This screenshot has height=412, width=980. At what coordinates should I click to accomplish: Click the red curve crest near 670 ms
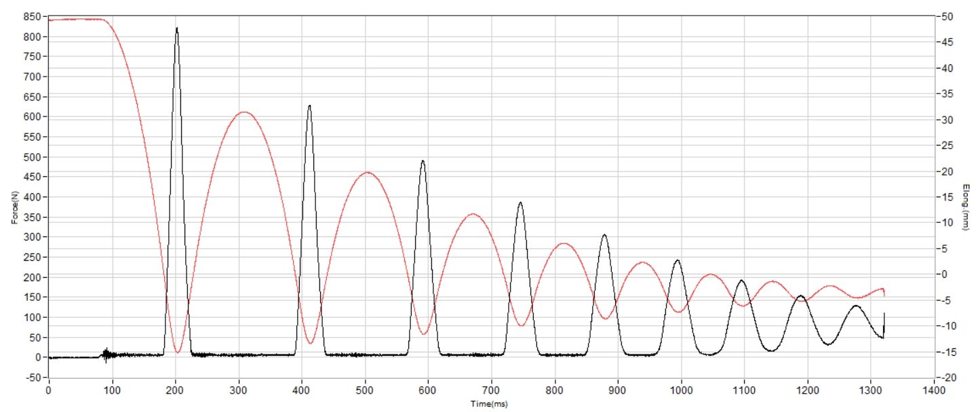pos(473,214)
